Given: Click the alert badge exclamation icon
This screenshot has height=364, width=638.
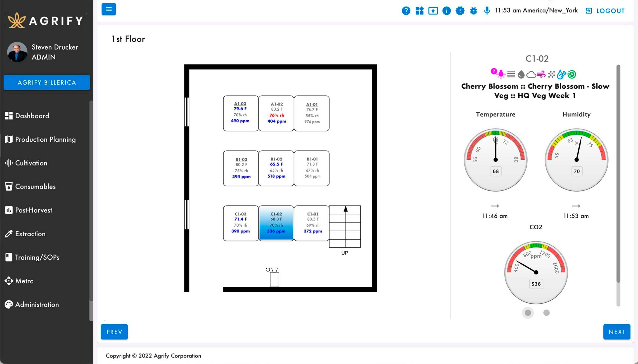Looking at the screenshot, I should 460,11.
